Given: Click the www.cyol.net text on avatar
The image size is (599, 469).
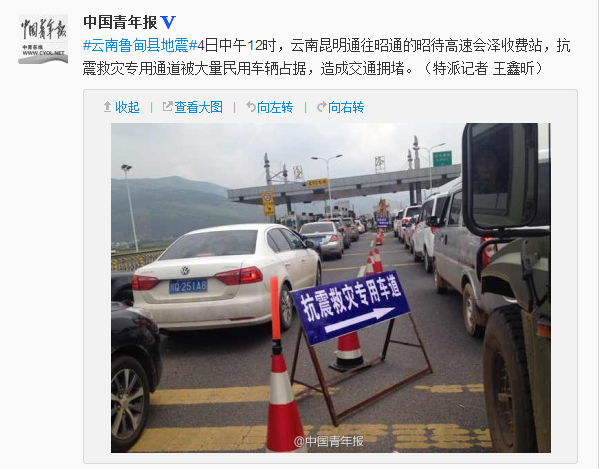Looking at the screenshot, I should click(x=43, y=53).
